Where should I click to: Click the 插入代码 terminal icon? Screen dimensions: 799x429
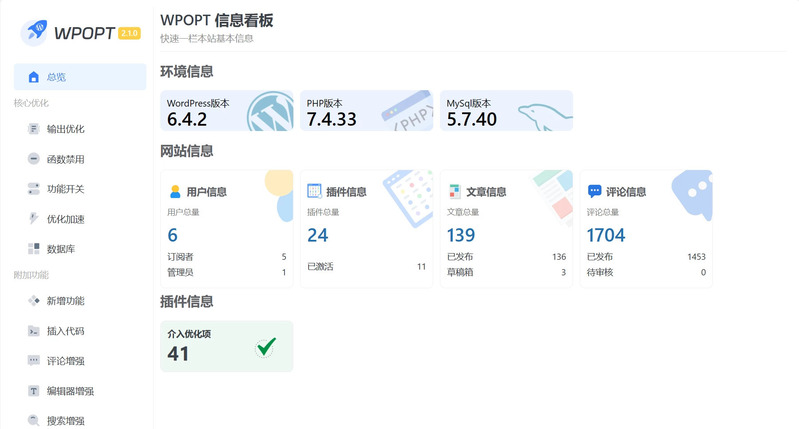34,331
